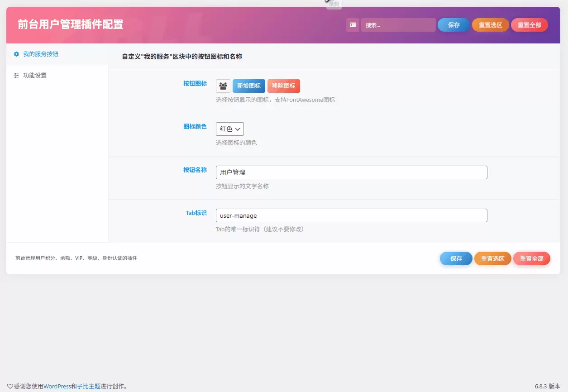Open the 子比主题 link in the footer

(89, 386)
